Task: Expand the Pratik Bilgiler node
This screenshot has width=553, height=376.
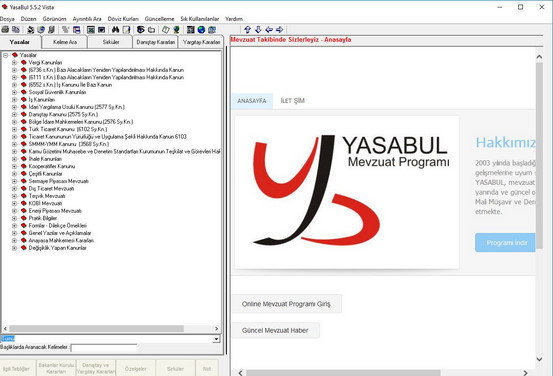Action: [14, 218]
